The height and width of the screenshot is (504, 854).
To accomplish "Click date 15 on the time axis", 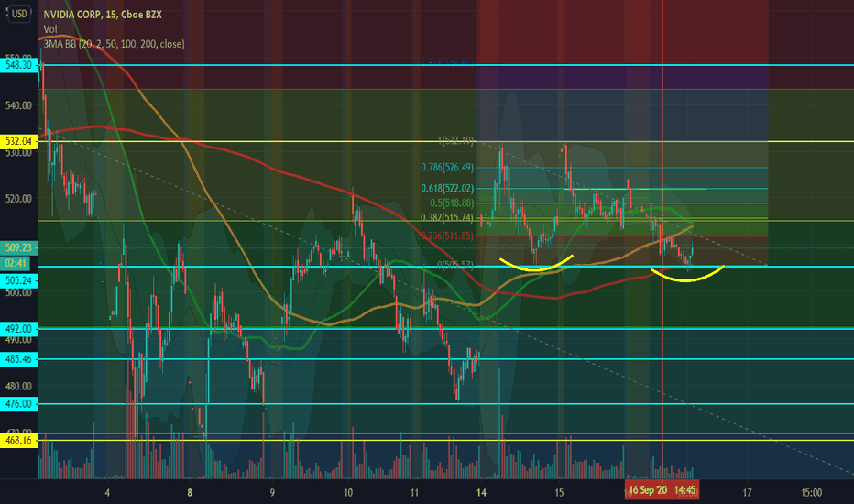I will [559, 493].
